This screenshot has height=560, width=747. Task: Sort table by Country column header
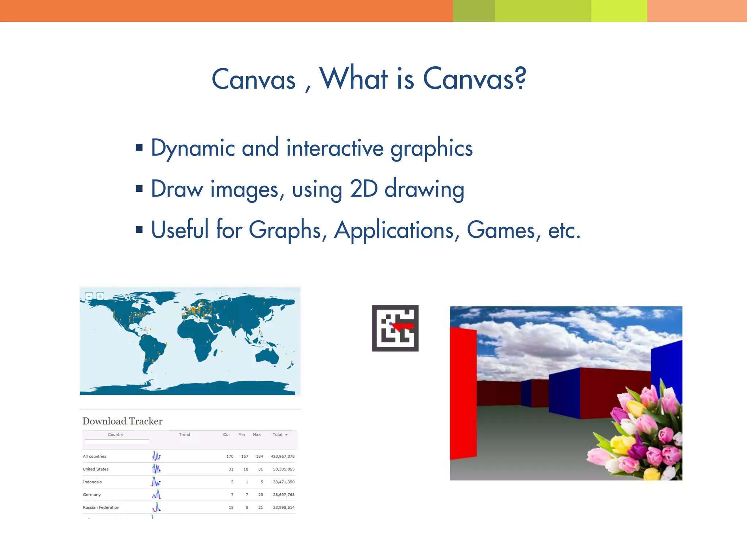pos(115,435)
